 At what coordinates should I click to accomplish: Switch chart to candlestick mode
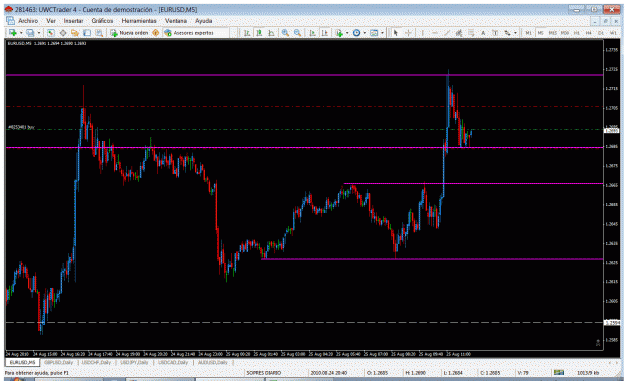(x=259, y=33)
